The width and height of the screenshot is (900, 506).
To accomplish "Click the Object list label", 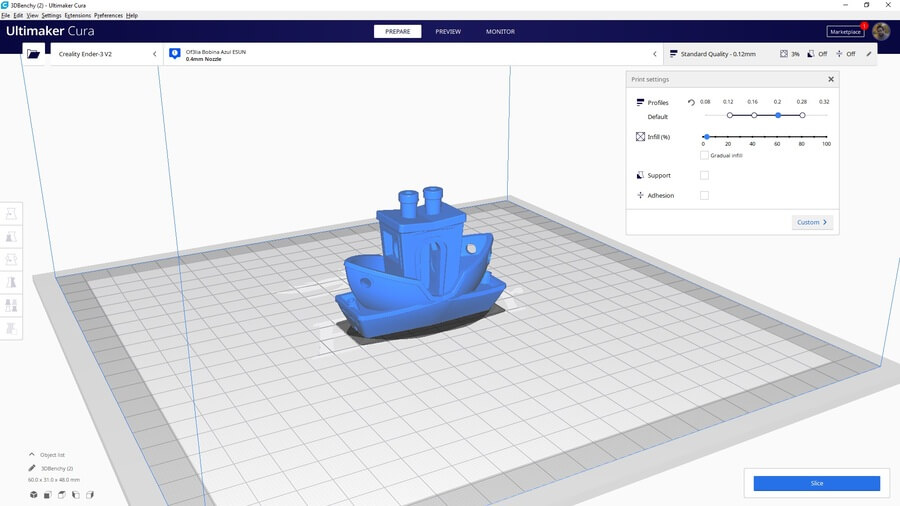I will [52, 455].
